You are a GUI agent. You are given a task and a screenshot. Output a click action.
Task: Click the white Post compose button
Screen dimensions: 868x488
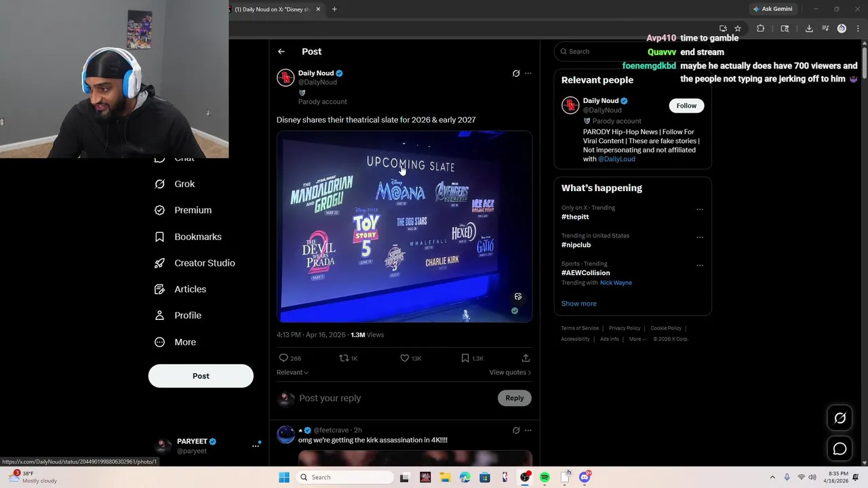tap(201, 376)
